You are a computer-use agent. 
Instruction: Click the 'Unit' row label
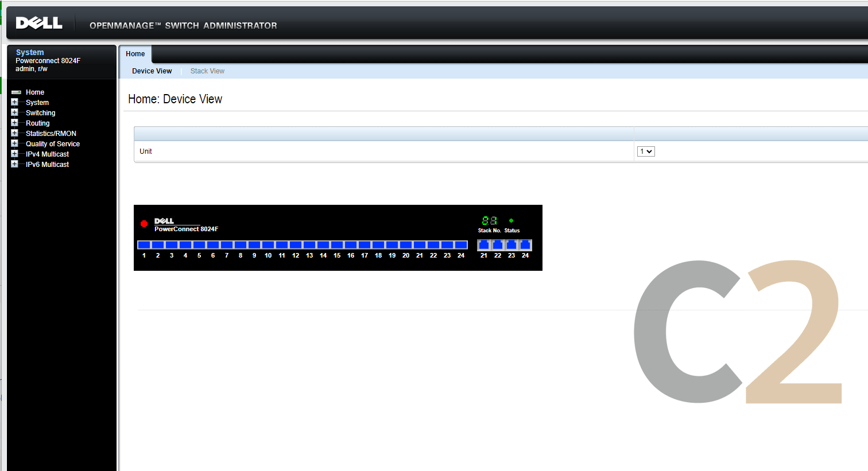(146, 151)
